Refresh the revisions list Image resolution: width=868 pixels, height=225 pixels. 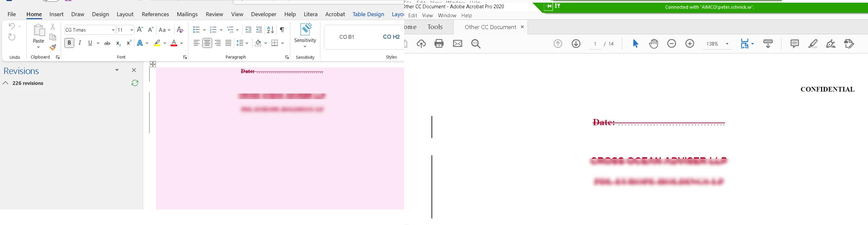point(135,83)
